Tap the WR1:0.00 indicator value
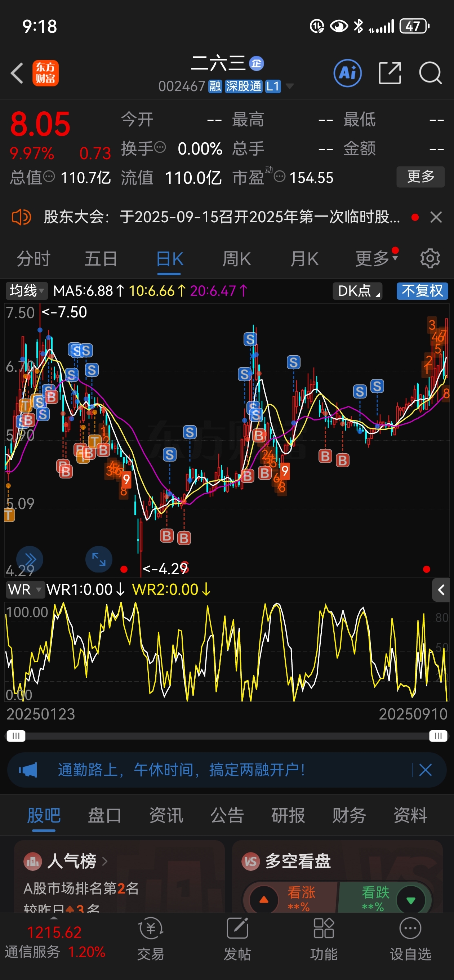 point(85,590)
